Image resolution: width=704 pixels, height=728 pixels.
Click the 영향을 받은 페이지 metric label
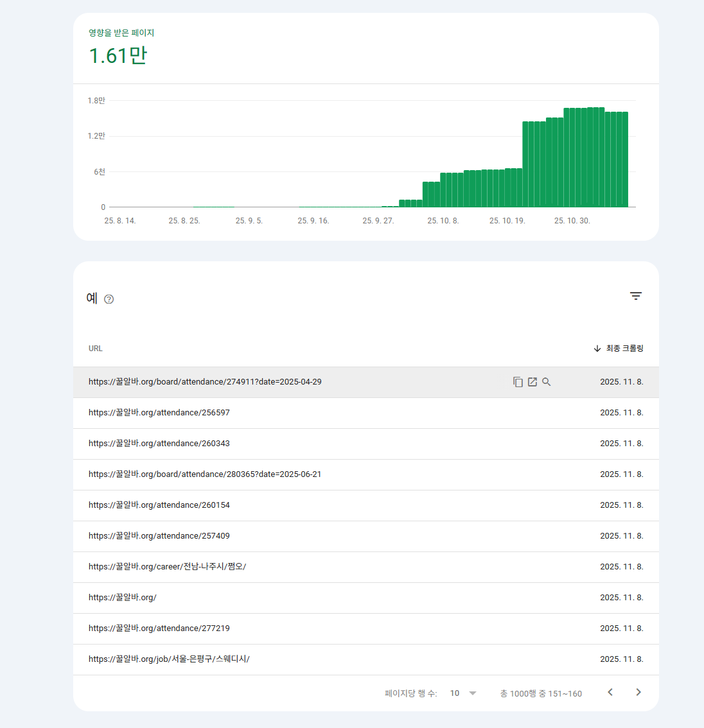tap(121, 33)
